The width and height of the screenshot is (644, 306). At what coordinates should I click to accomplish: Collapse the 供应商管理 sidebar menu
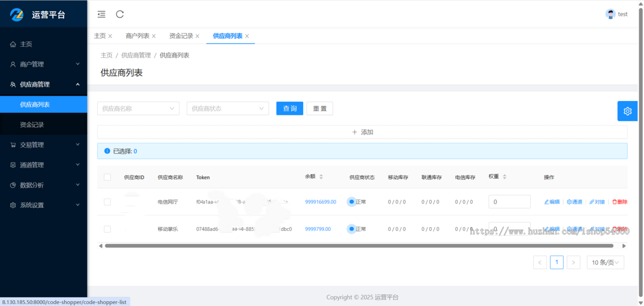point(43,84)
